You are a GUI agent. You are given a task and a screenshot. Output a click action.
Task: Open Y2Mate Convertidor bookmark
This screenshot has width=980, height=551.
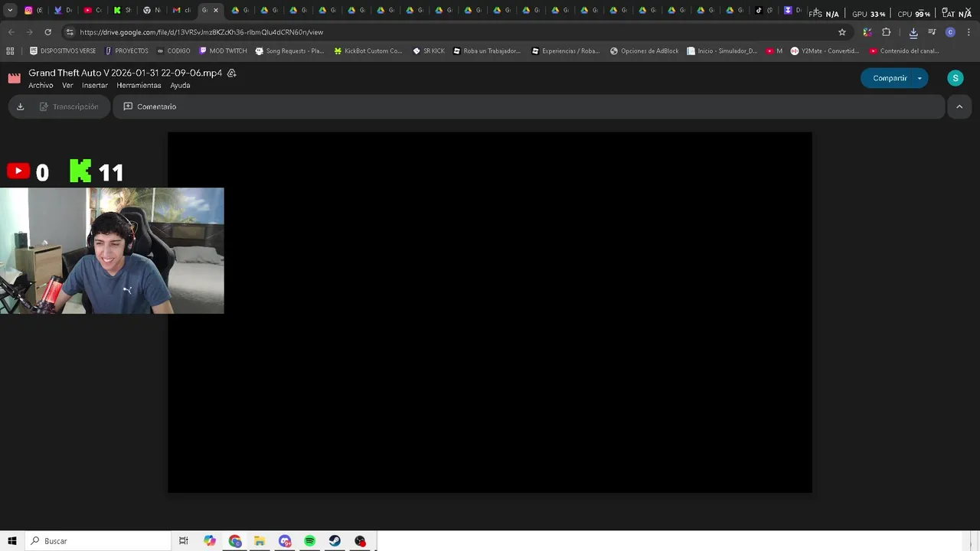pyautogui.click(x=825, y=51)
